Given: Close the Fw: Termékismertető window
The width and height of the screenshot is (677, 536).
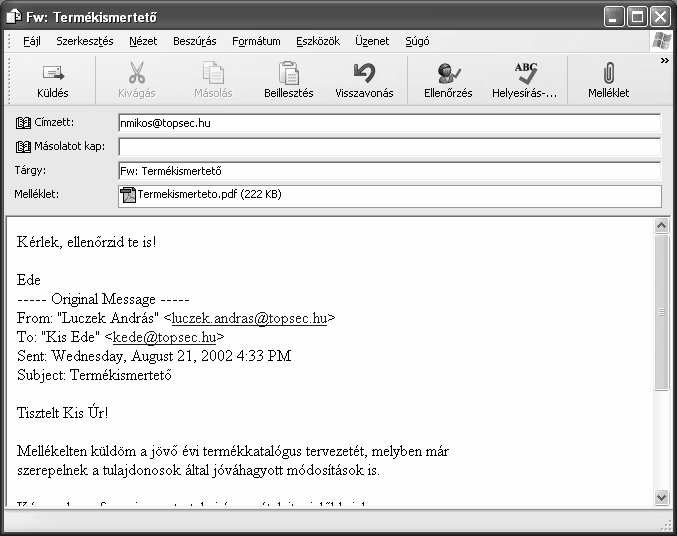Looking at the screenshot, I should [x=661, y=17].
